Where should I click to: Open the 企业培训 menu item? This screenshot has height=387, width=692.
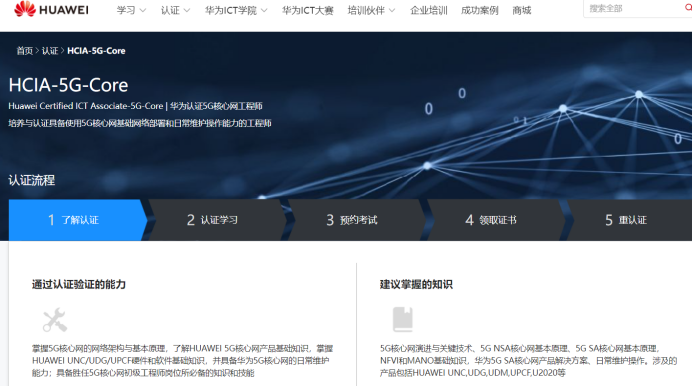[429, 10]
